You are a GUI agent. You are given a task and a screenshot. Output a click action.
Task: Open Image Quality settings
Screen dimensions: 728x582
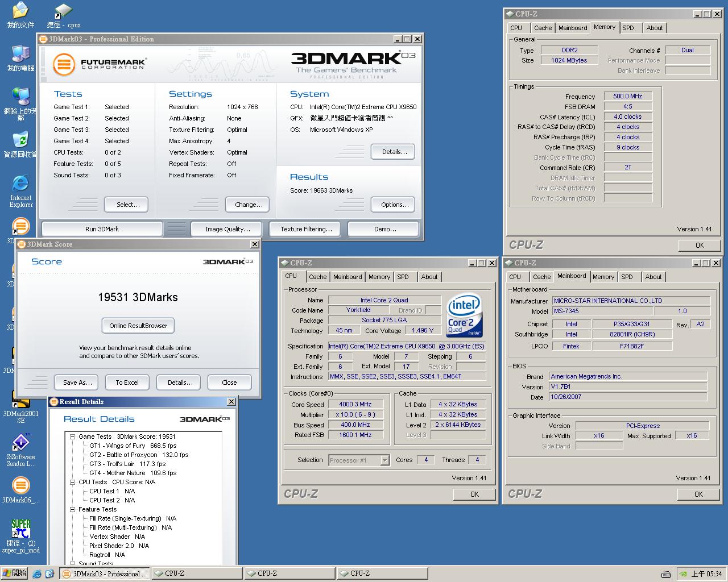click(x=227, y=229)
